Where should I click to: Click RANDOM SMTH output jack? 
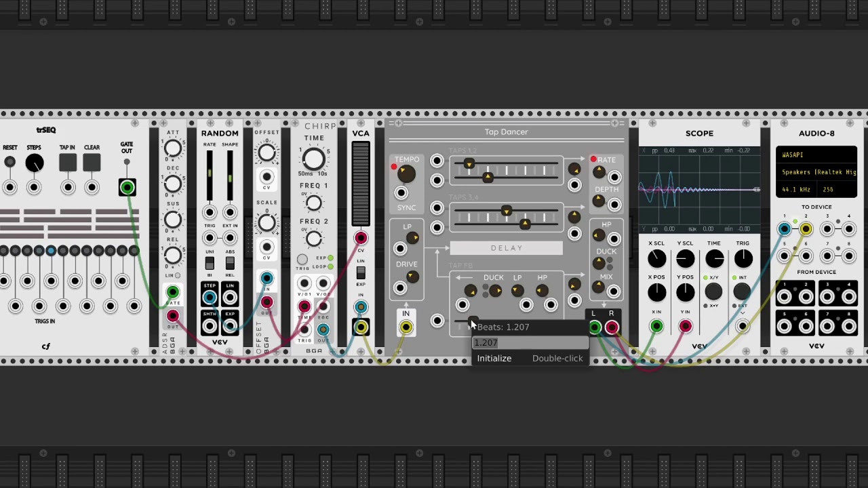(x=210, y=326)
